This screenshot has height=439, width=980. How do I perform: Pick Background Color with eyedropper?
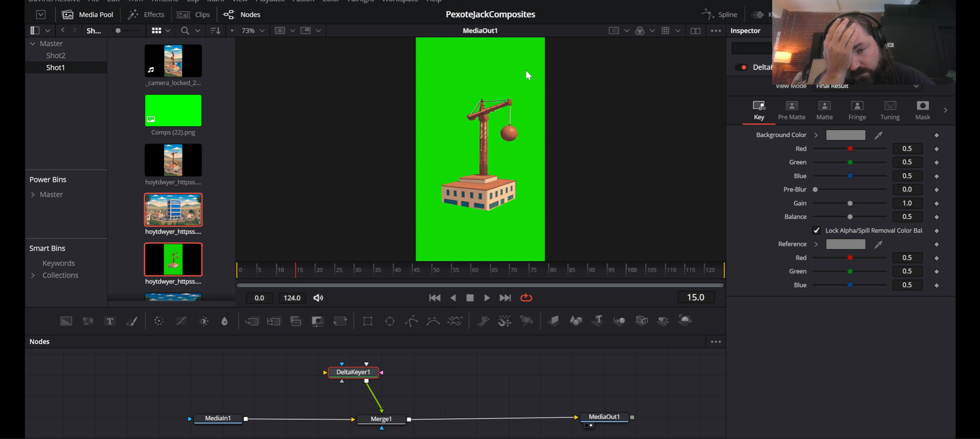[x=878, y=135]
